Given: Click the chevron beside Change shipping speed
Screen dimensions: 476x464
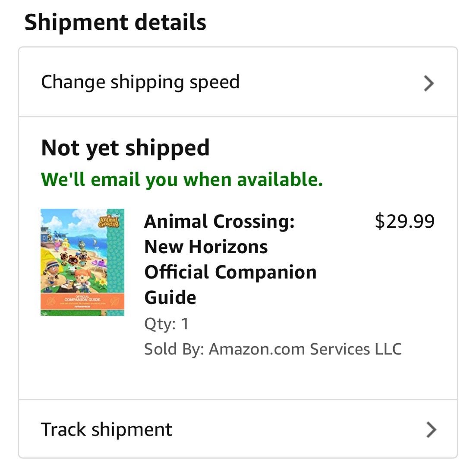Looking at the screenshot, I should (x=429, y=83).
